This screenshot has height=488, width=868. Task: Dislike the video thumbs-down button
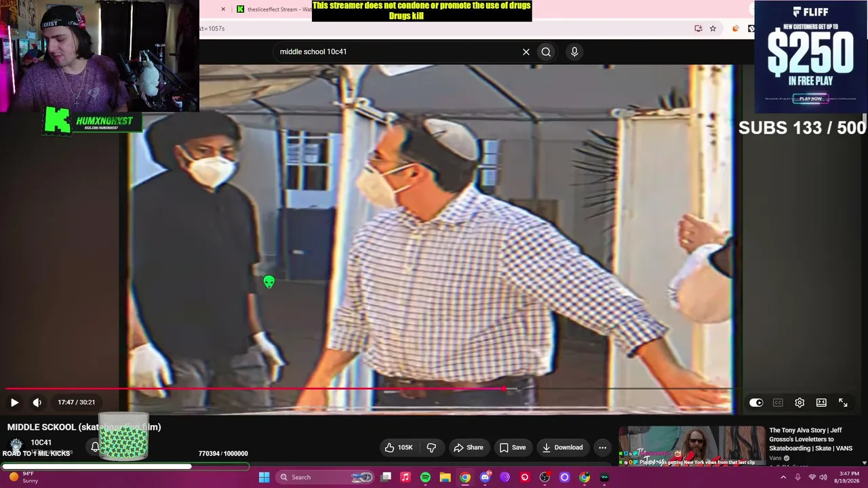pos(431,447)
